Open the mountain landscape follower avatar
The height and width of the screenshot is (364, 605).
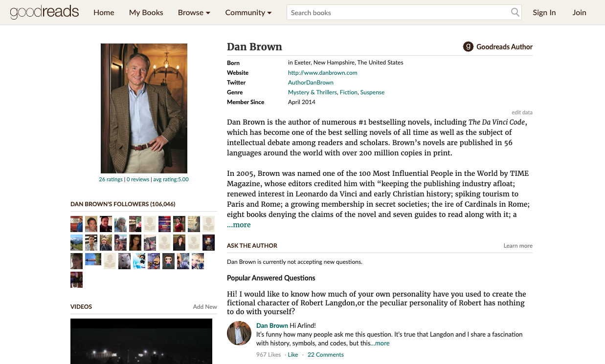(76, 242)
